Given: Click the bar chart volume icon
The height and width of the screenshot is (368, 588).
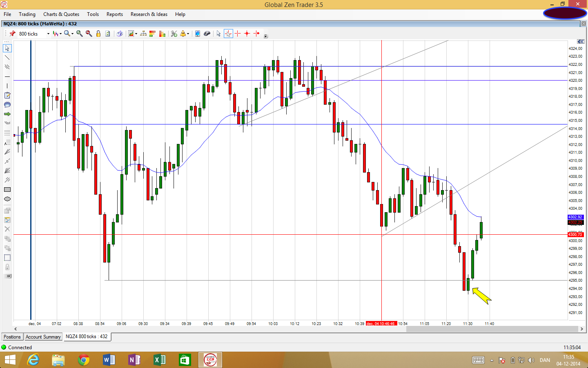Looking at the screenshot, I should [x=162, y=34].
